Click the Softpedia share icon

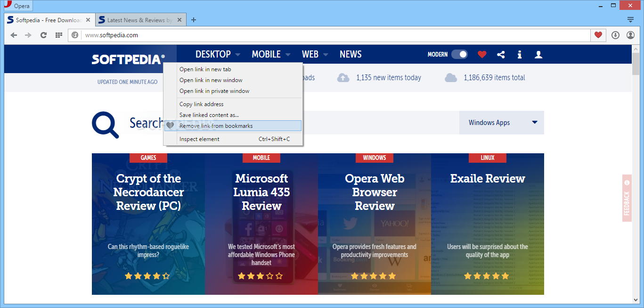coord(501,54)
